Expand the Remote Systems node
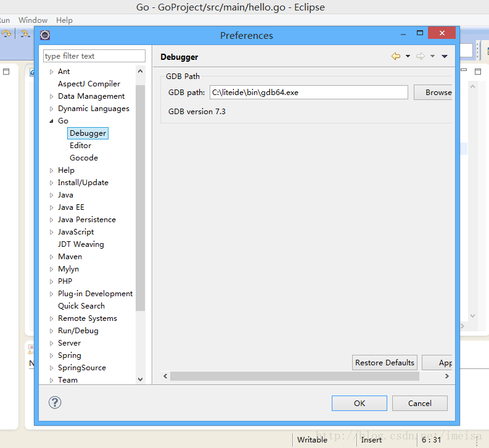 click(51, 318)
